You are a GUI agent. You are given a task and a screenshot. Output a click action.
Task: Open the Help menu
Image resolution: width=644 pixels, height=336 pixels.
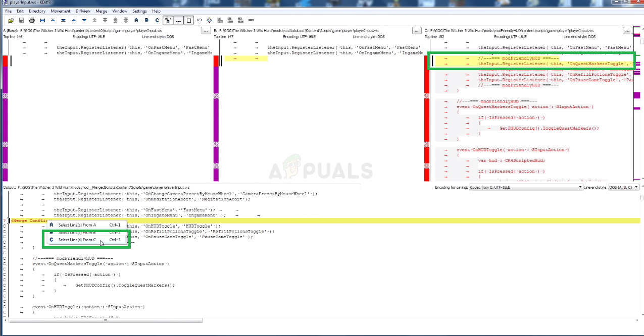pyautogui.click(x=156, y=11)
